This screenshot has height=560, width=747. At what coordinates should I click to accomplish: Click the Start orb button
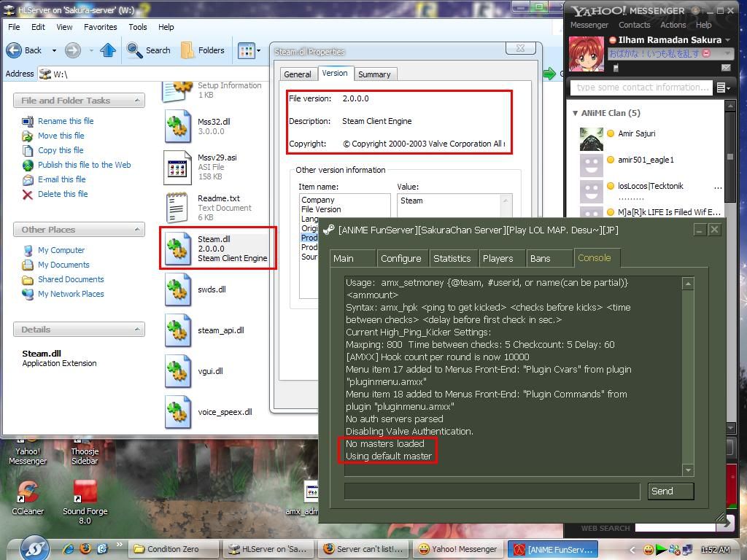click(x=34, y=548)
